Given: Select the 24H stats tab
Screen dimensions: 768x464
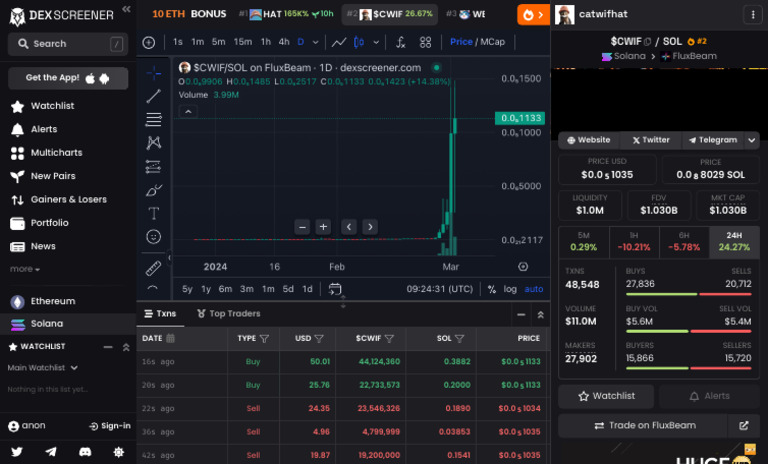Looking at the screenshot, I should click(734, 242).
